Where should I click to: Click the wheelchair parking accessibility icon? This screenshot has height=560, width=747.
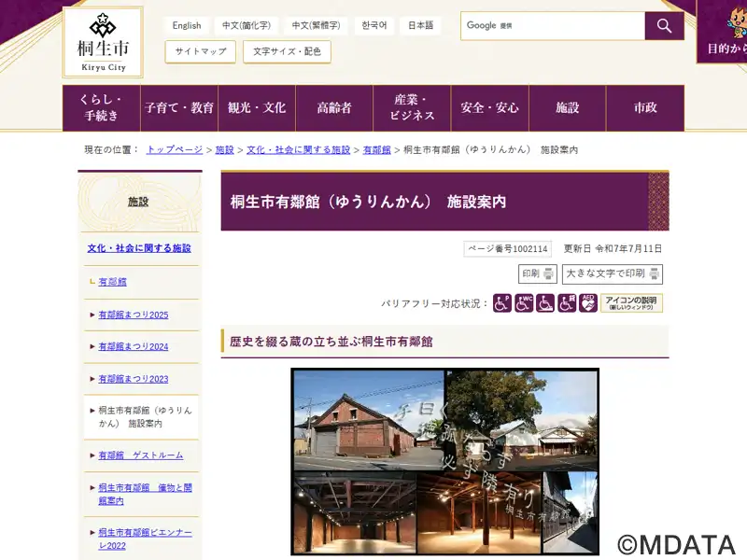click(502, 303)
